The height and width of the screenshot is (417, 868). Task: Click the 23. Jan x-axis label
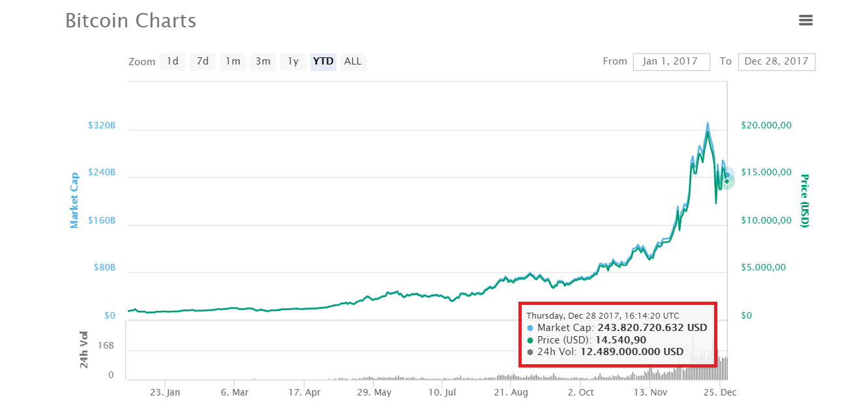pyautogui.click(x=166, y=392)
